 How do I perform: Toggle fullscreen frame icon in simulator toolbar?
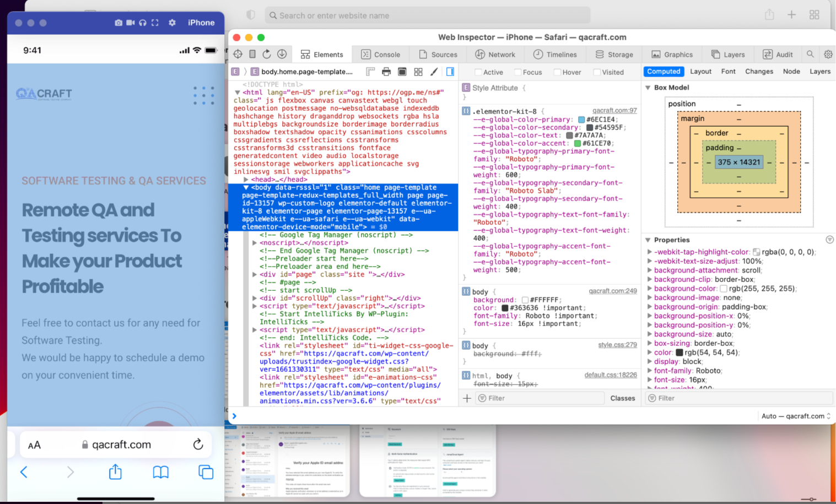(x=155, y=23)
